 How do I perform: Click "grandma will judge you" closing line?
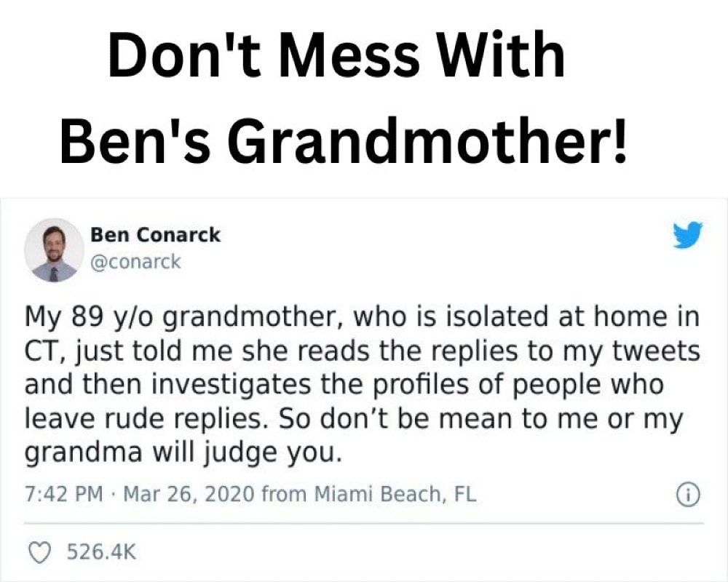tap(183, 453)
